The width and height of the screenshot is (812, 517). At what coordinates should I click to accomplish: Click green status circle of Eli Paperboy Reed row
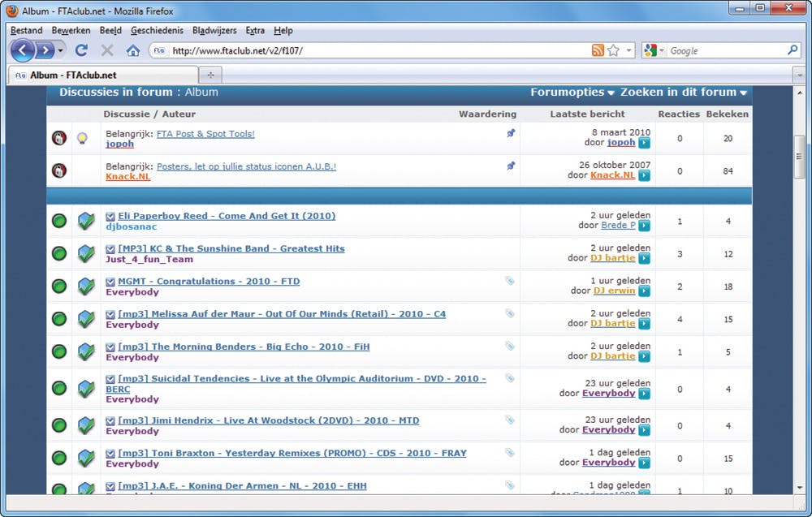pos(59,221)
